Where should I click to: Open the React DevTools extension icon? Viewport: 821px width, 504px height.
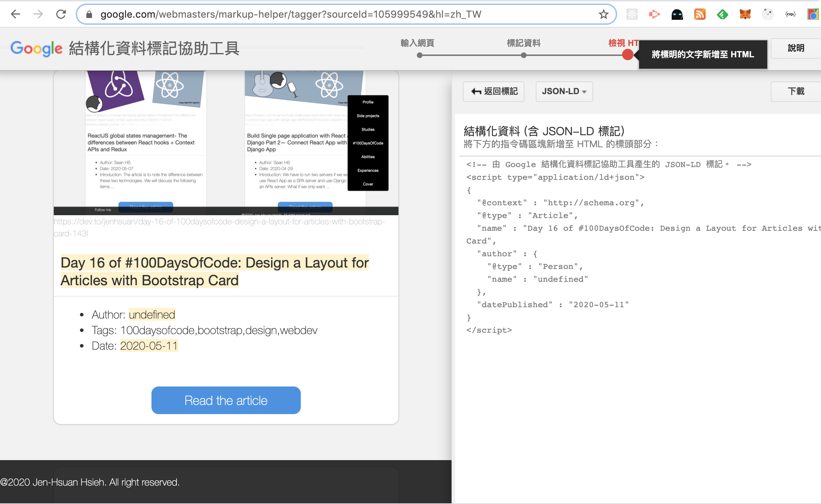(632, 14)
